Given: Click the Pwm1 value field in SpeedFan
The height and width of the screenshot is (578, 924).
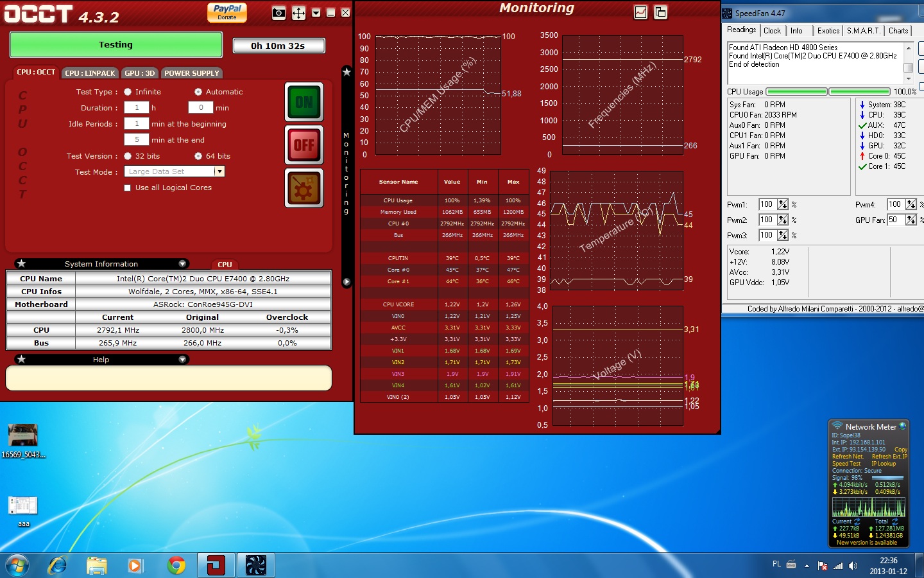Looking at the screenshot, I should (768, 204).
